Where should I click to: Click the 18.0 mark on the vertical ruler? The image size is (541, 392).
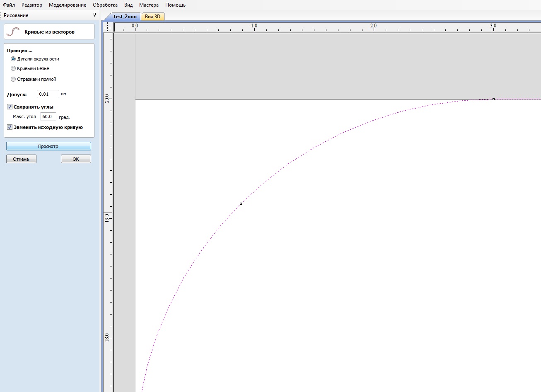point(107,337)
